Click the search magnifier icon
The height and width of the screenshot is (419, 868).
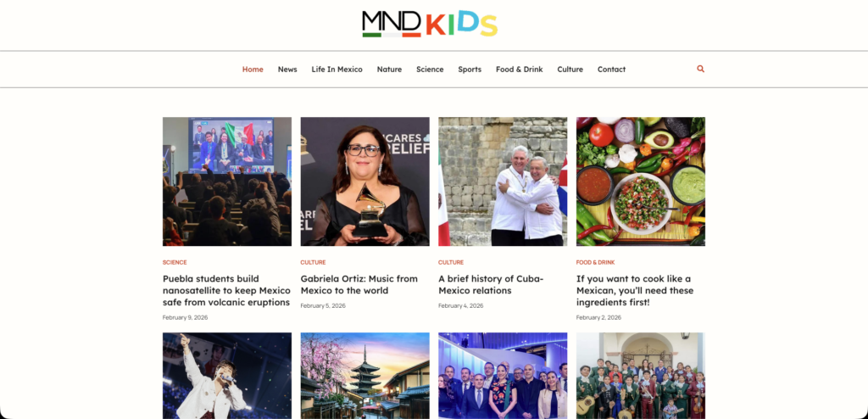pos(700,69)
